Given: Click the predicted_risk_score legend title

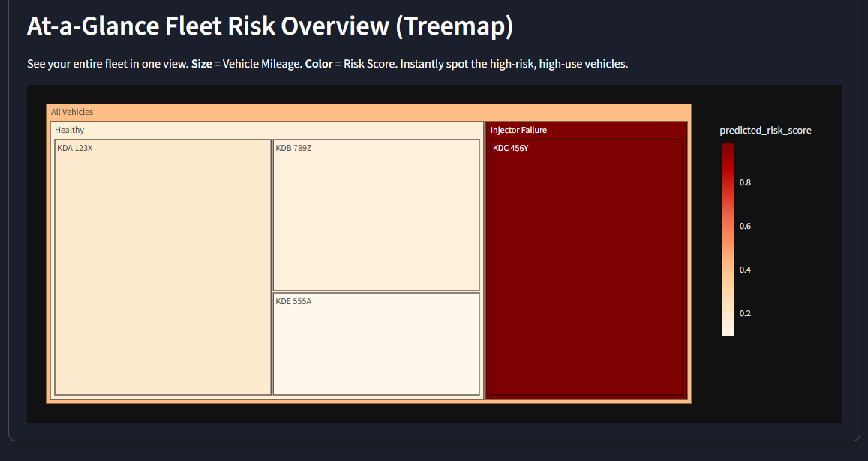Looking at the screenshot, I should (765, 130).
